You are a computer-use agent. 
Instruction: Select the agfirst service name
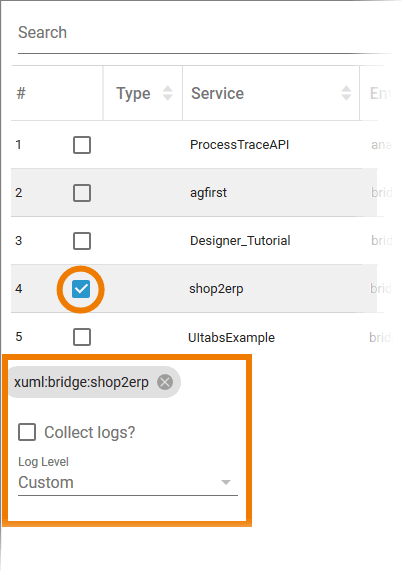click(x=208, y=194)
